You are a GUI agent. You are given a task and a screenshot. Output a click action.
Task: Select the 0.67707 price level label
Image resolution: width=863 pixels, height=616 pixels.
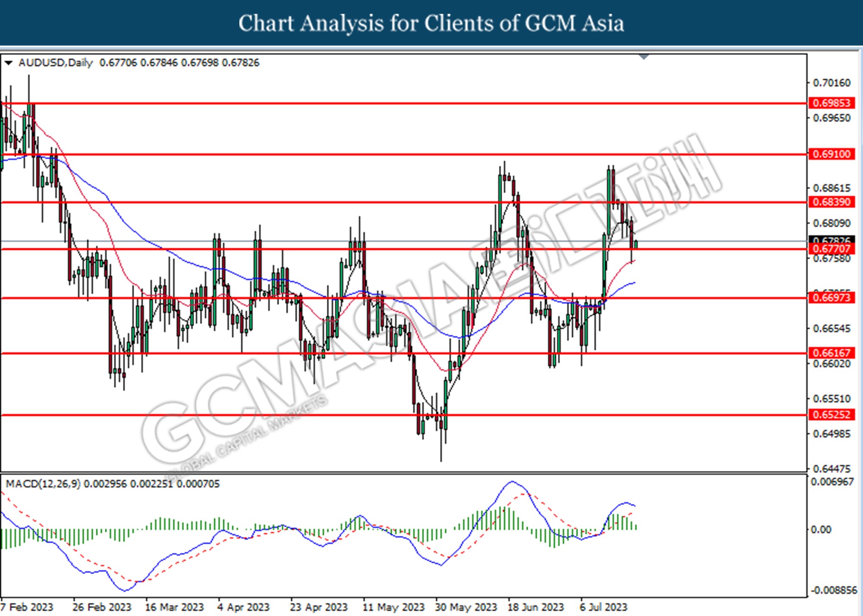pos(831,249)
